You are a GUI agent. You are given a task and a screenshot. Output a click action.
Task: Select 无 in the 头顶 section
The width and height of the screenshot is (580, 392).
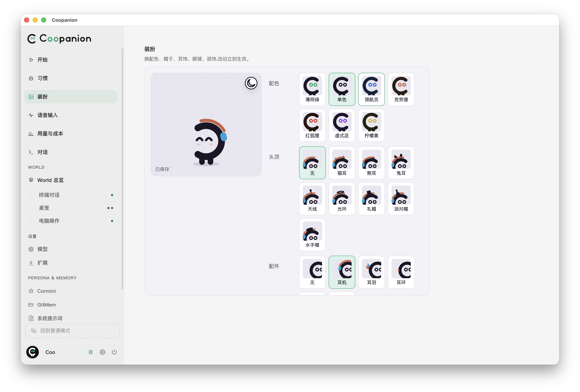pos(312,163)
